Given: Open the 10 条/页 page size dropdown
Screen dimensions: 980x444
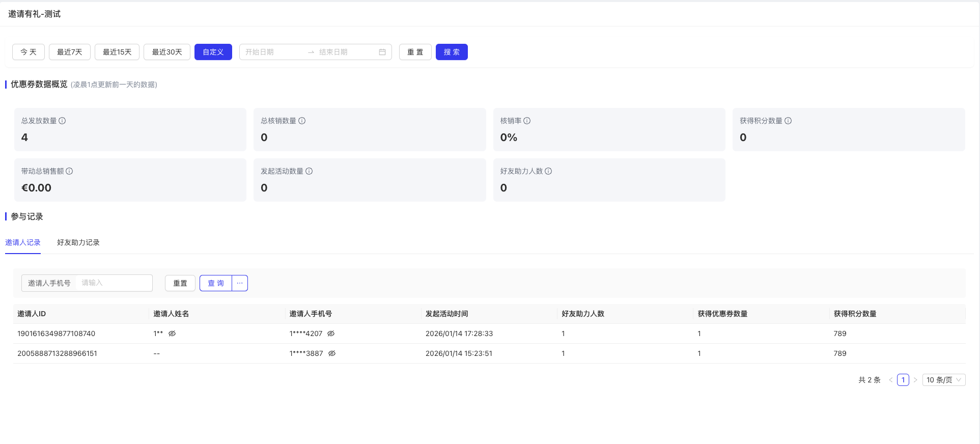Looking at the screenshot, I should point(943,380).
